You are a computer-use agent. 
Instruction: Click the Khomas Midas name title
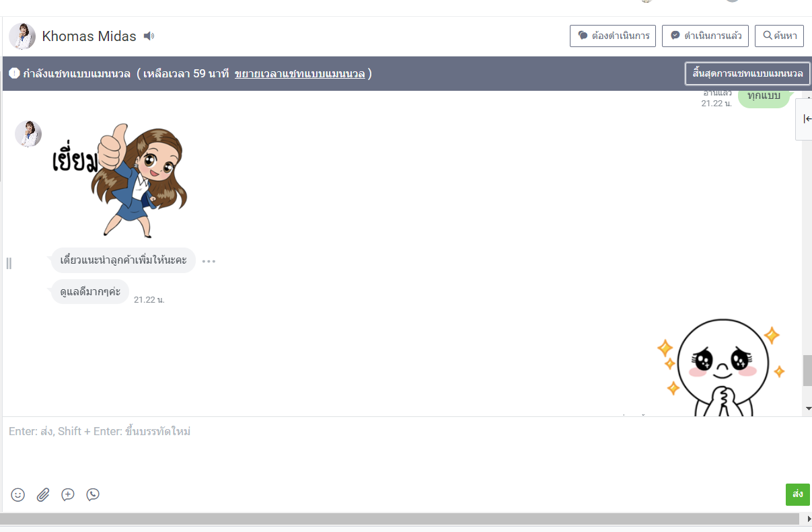point(89,36)
